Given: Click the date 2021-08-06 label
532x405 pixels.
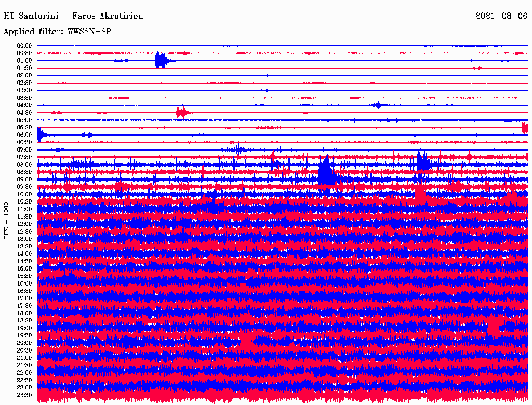Looking at the screenshot, I should (501, 16).
